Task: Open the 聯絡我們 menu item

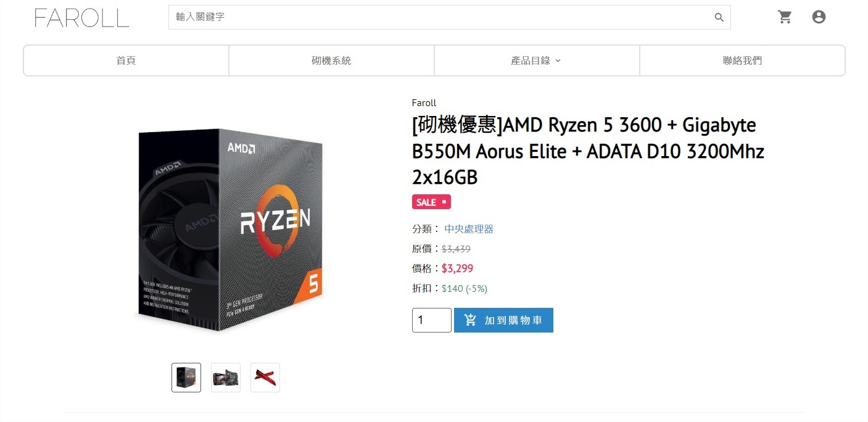Action: (x=742, y=60)
